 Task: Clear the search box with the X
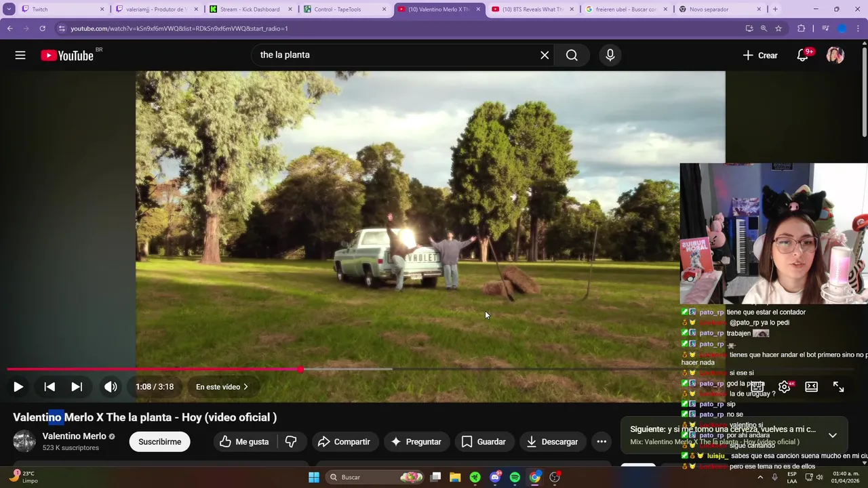[545, 56]
